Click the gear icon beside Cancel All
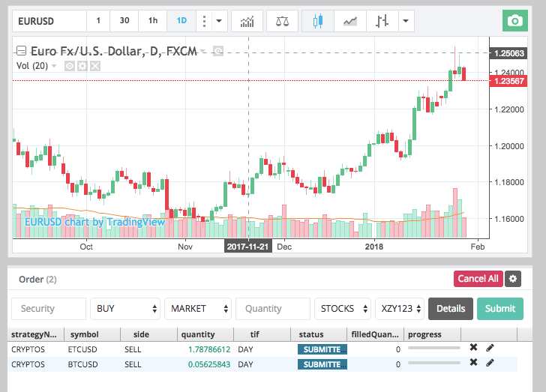Viewport: 546px width, 392px height. [x=513, y=279]
